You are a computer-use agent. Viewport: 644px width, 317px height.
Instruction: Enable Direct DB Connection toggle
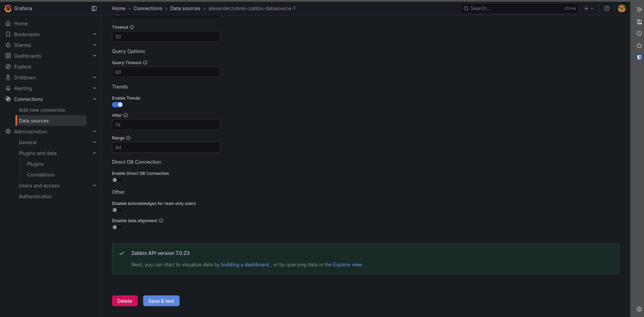[x=117, y=180]
